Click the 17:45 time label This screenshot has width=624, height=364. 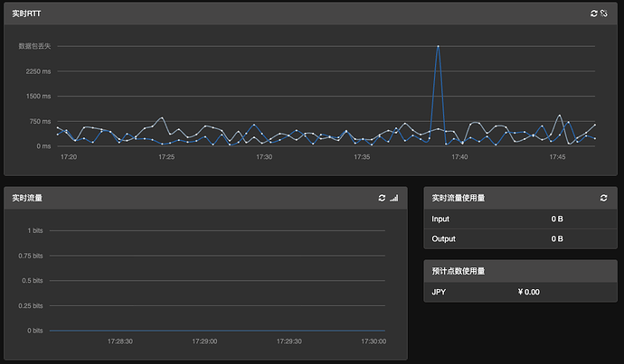click(x=557, y=157)
